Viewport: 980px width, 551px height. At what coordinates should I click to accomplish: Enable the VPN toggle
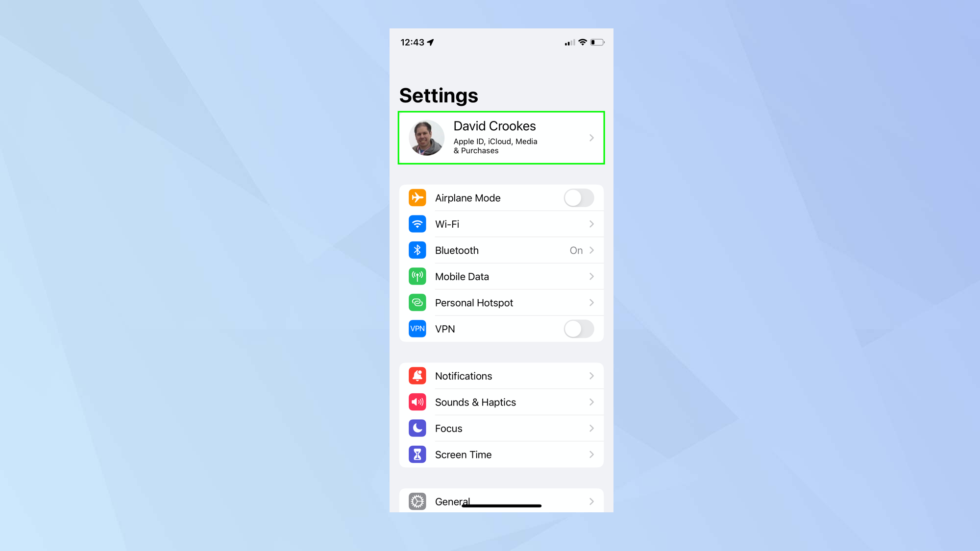579,328
